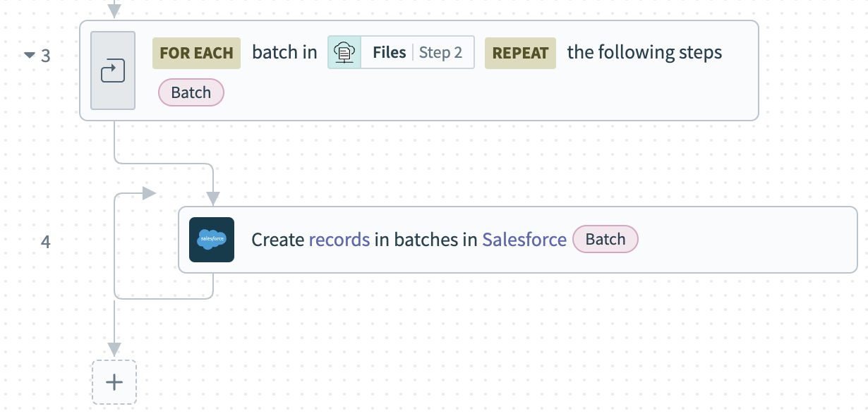Select the loop icon on step 3
The width and height of the screenshot is (868, 416).
(x=113, y=71)
